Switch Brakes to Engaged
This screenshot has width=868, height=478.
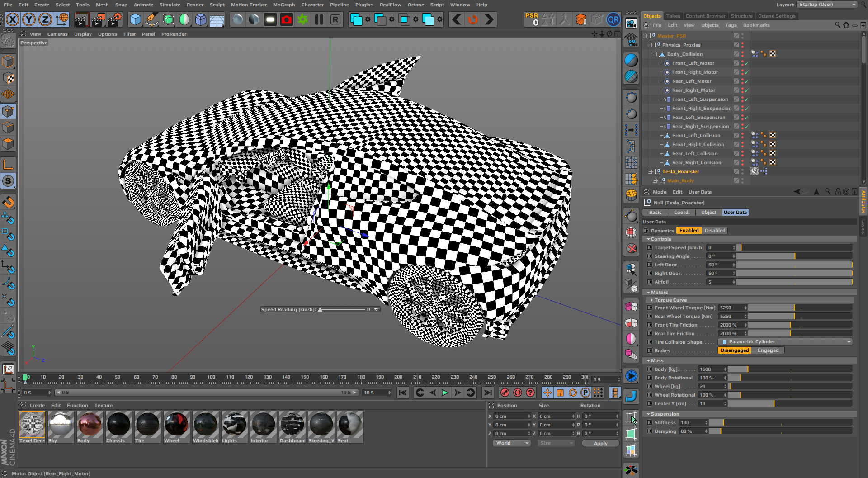click(x=768, y=350)
